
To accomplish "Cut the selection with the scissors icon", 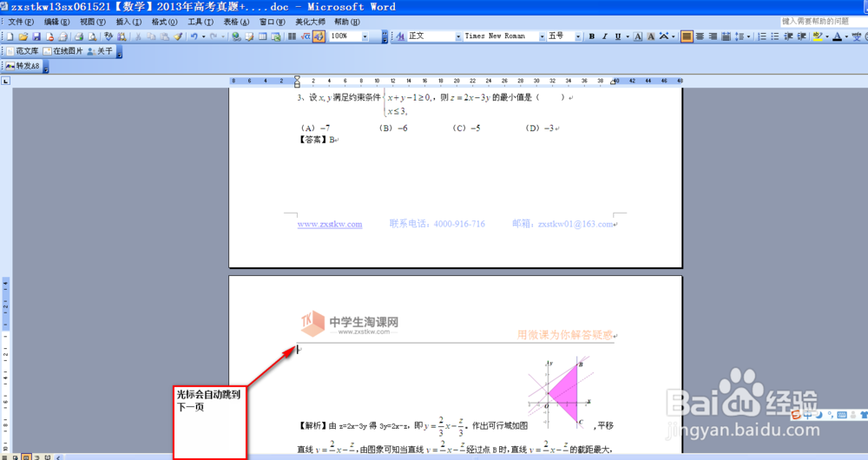I will coord(138,36).
